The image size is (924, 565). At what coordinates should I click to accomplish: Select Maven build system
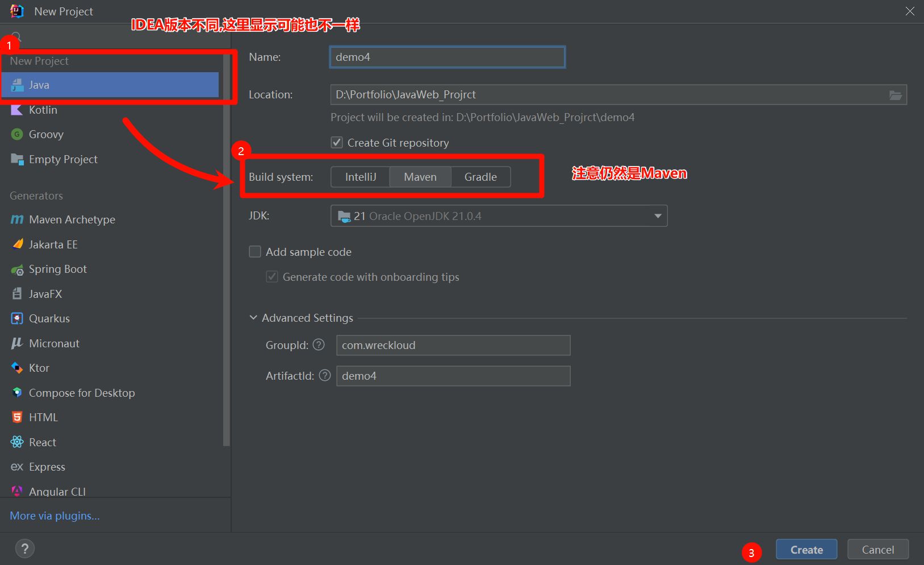420,177
